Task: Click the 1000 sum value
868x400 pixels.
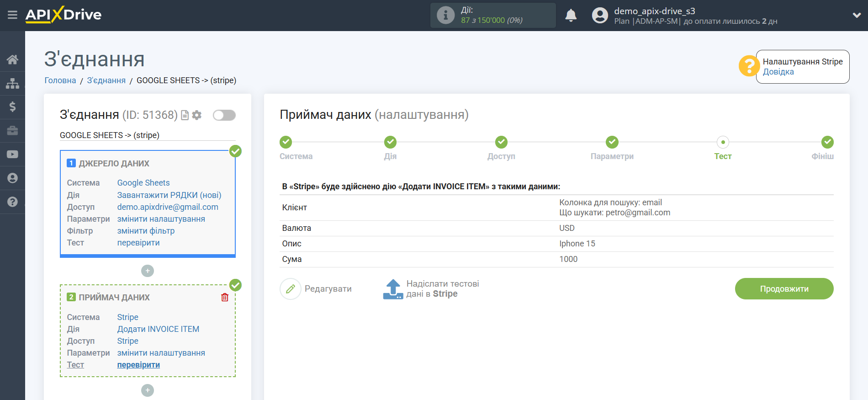Action: (x=568, y=259)
